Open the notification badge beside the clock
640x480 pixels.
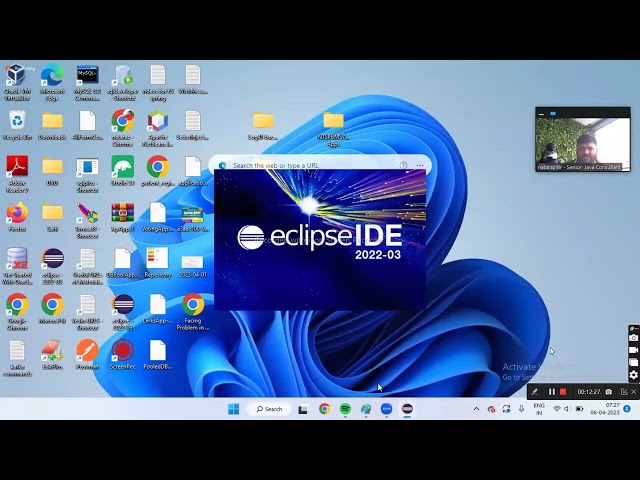pyautogui.click(x=627, y=409)
